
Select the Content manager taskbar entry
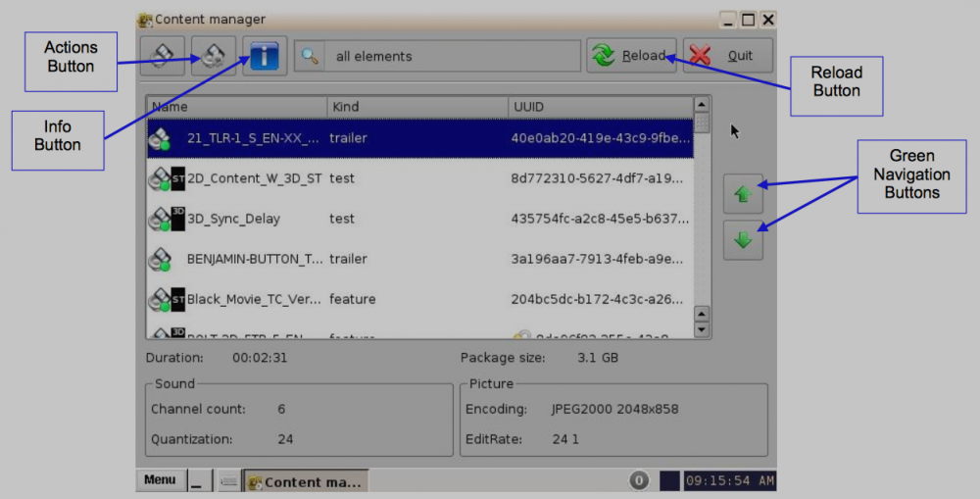coord(305,481)
